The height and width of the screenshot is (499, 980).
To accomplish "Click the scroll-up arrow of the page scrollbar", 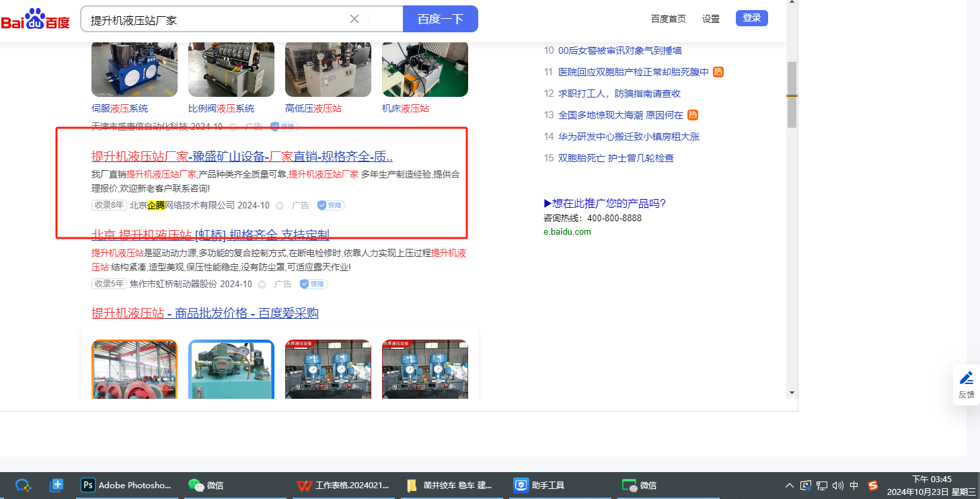I will click(792, 3).
